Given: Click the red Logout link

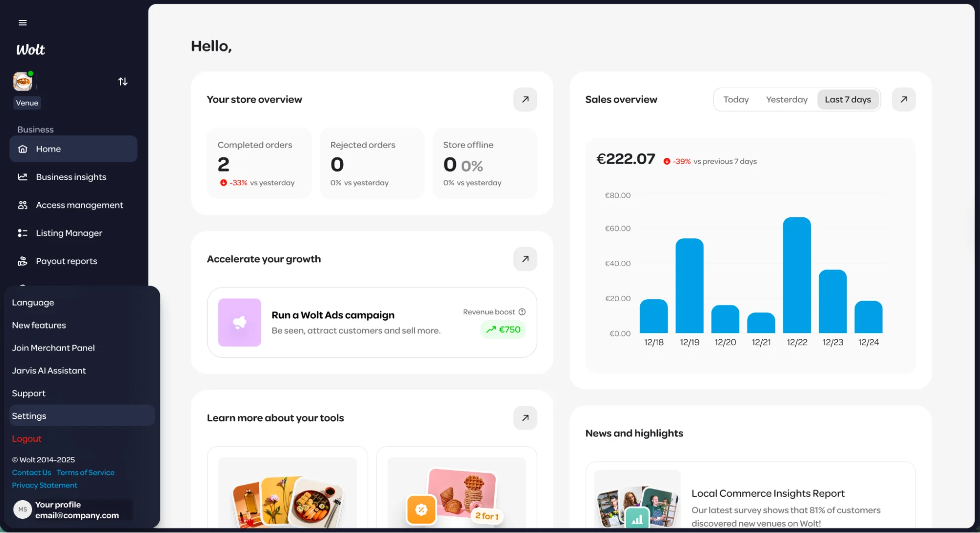Looking at the screenshot, I should (26, 439).
